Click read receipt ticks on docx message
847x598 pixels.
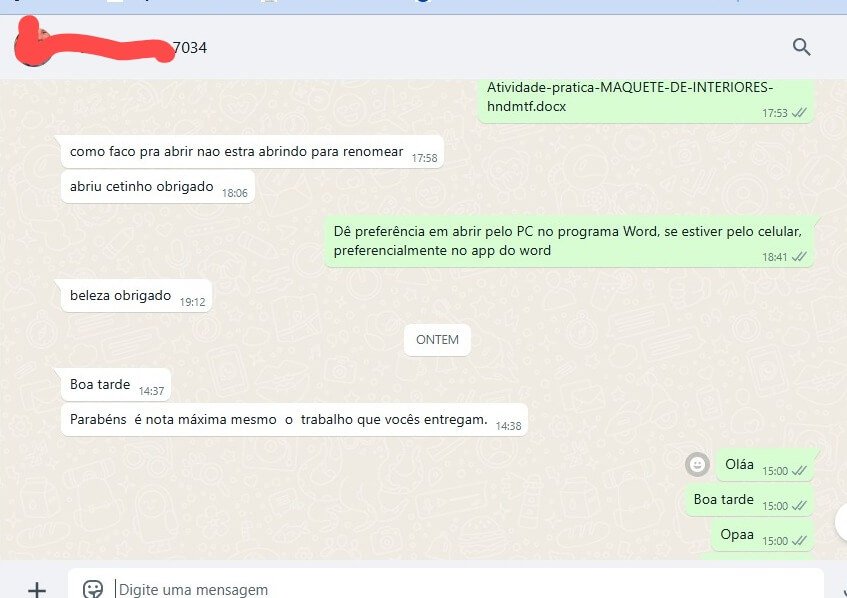[799, 112]
